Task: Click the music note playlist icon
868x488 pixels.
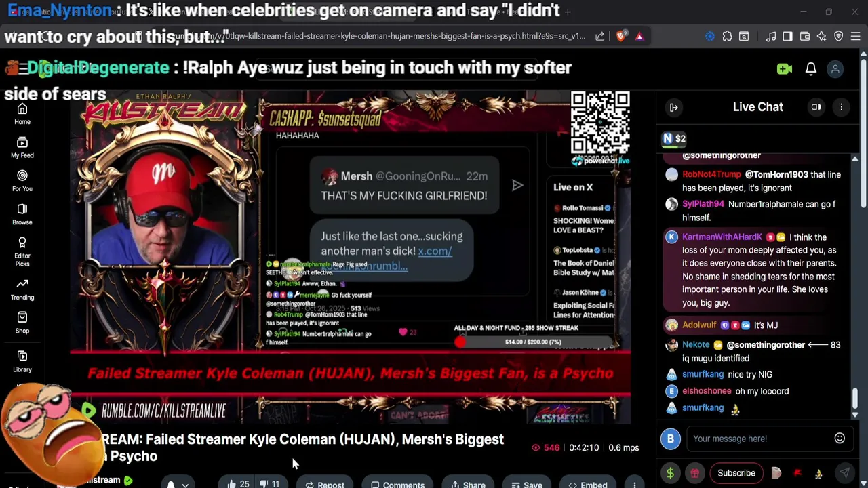Action: coord(771,36)
